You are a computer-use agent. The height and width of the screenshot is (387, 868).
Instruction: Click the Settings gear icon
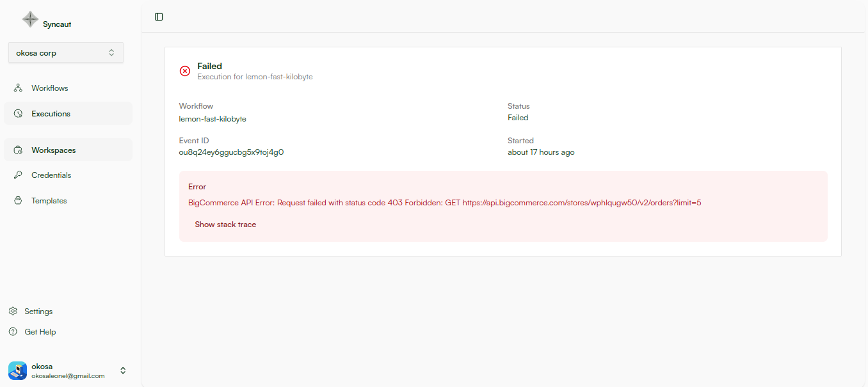point(13,312)
